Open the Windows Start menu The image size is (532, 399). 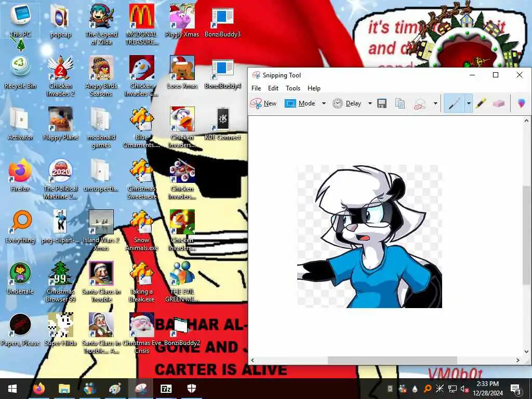(x=12, y=389)
